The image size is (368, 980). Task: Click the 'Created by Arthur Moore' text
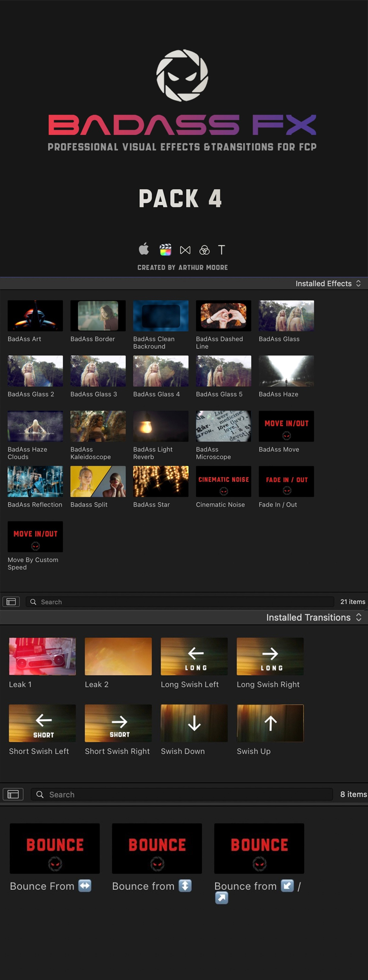tap(183, 268)
